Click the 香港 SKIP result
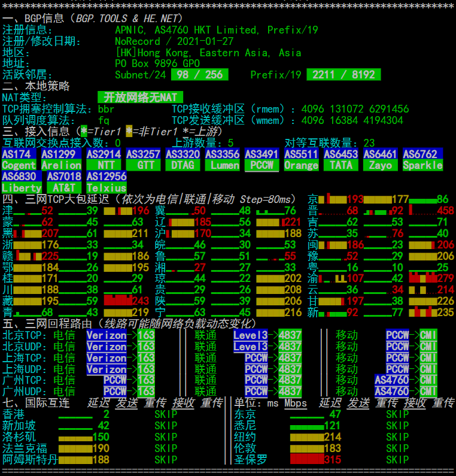This screenshot has height=476, width=456. coord(166,414)
